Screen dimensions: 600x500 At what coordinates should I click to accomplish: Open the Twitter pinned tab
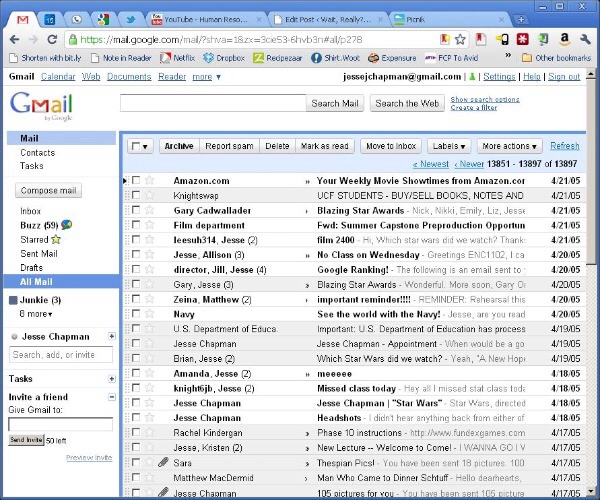131,19
